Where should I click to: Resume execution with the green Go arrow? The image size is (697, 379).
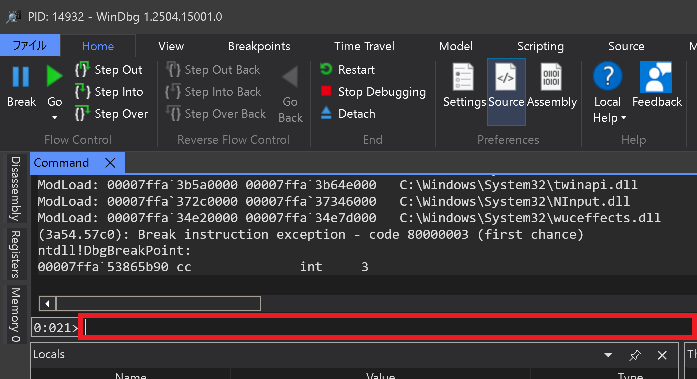(x=54, y=76)
